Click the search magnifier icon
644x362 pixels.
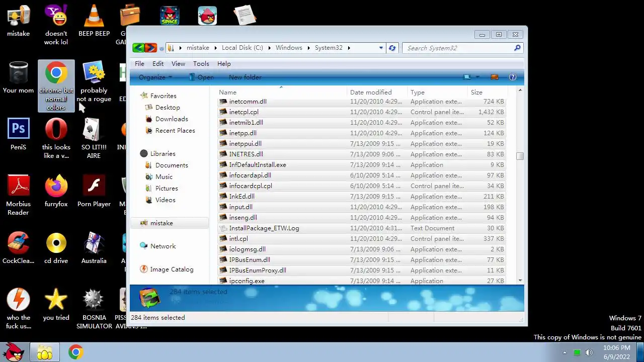(517, 48)
